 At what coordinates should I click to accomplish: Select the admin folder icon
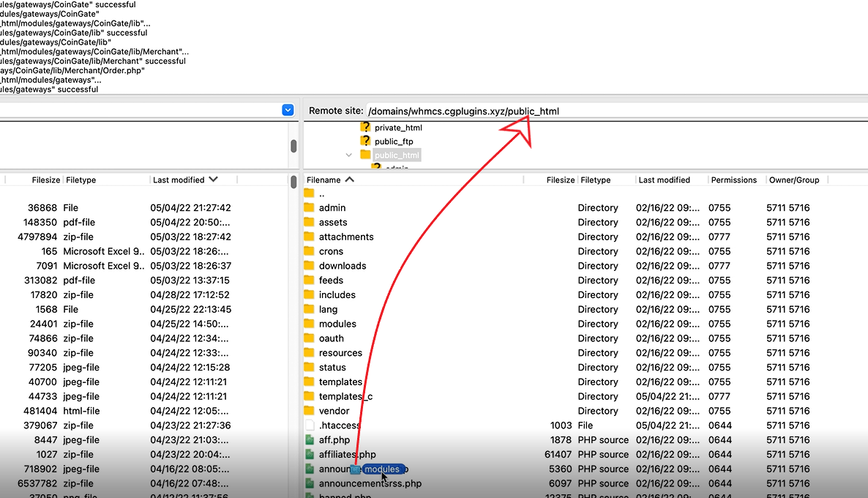(309, 208)
